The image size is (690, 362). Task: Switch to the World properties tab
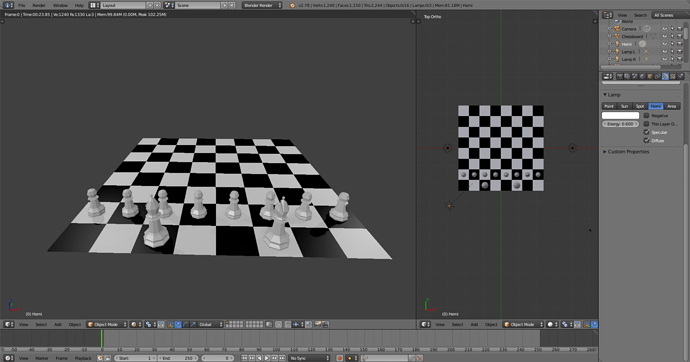(x=642, y=77)
